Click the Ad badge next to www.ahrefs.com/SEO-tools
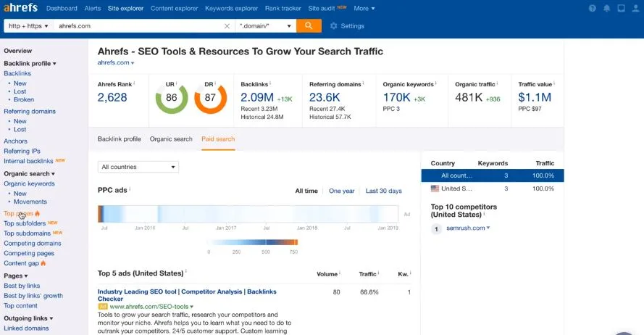The width and height of the screenshot is (644, 335). point(103,307)
